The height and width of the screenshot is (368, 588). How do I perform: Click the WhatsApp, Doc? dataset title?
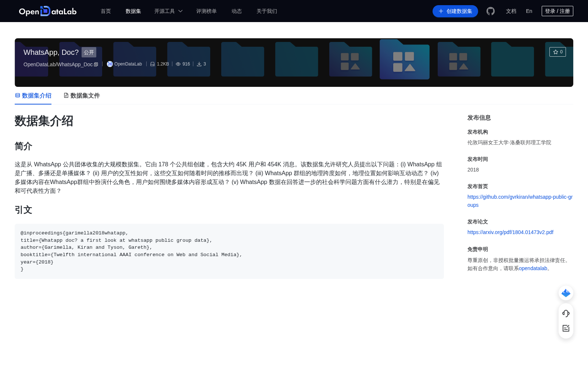(x=51, y=52)
